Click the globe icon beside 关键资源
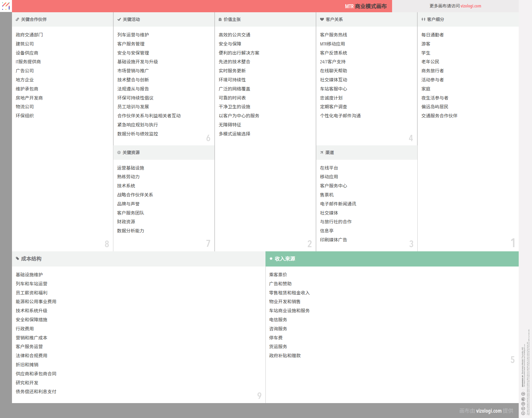This screenshot has width=532, height=418. click(x=119, y=153)
